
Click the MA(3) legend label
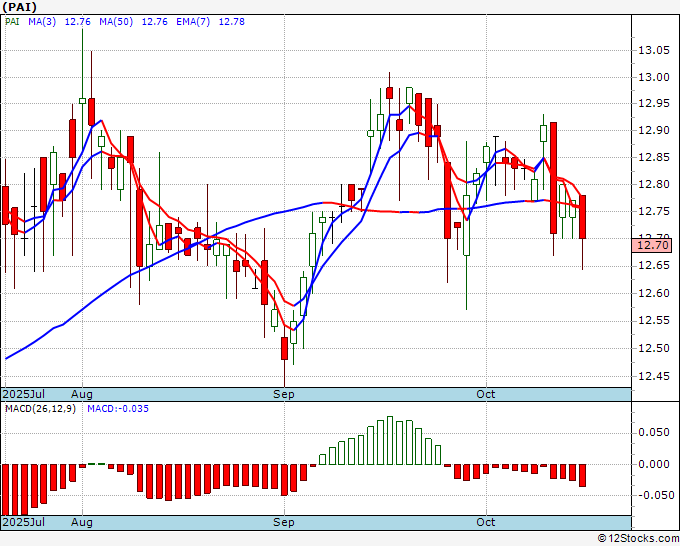(42, 21)
